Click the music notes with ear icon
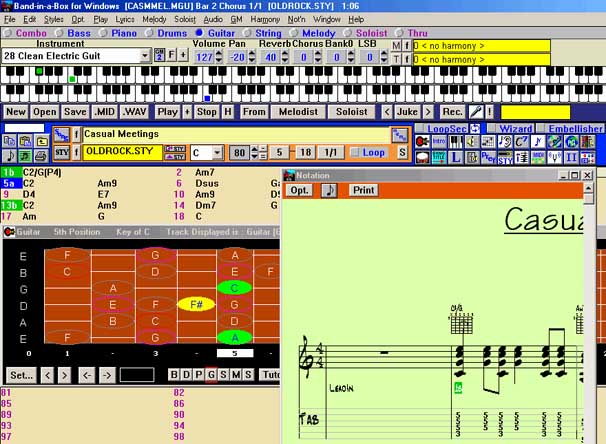 [x=505, y=141]
